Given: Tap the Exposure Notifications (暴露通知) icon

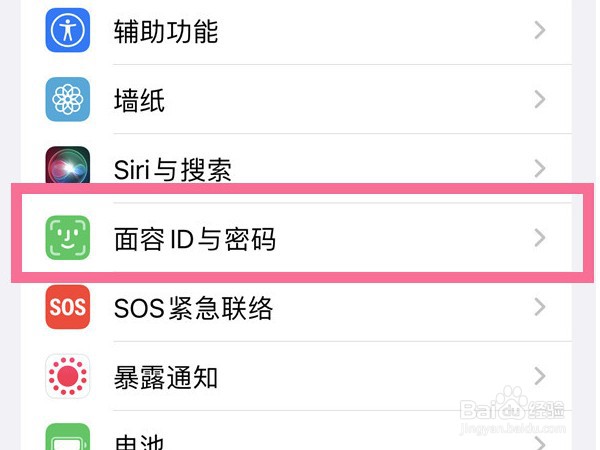Looking at the screenshot, I should click(x=68, y=376).
